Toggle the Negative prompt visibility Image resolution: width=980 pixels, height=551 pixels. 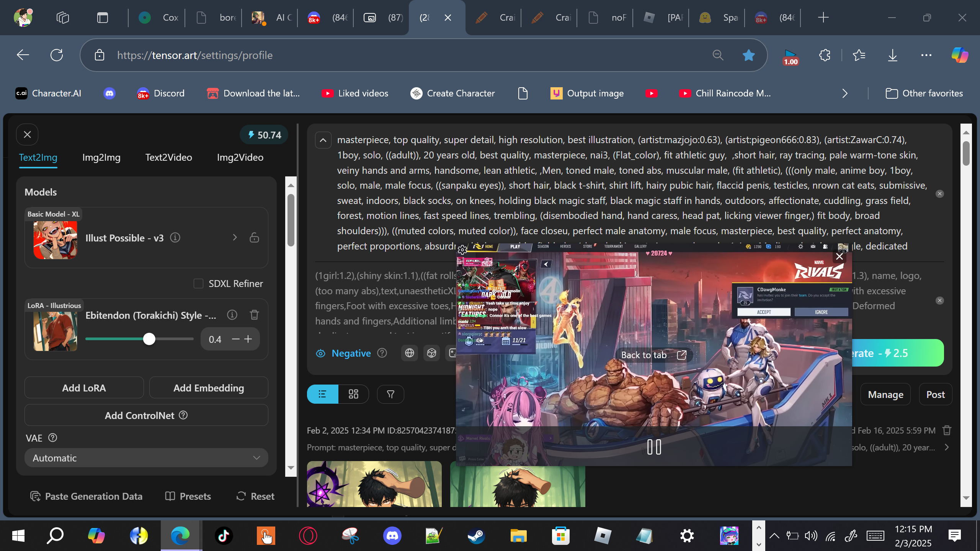(343, 353)
